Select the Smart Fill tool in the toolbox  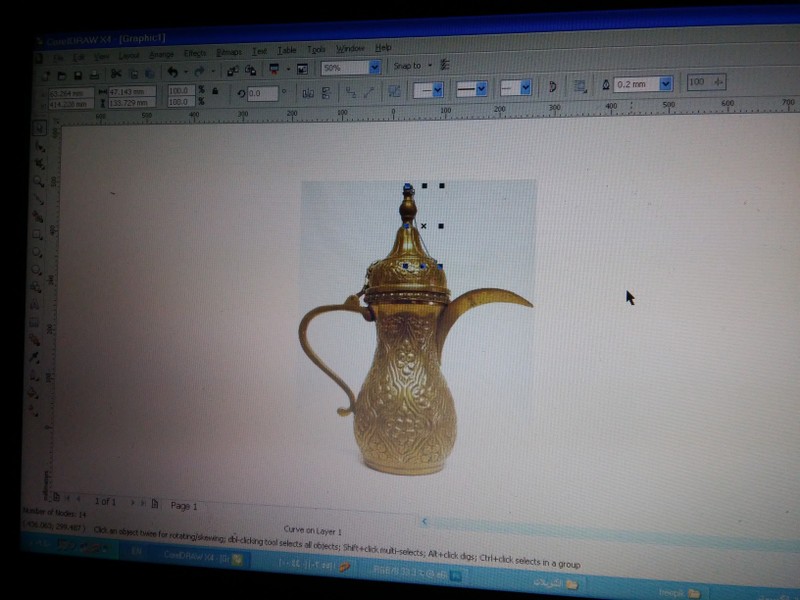37,217
